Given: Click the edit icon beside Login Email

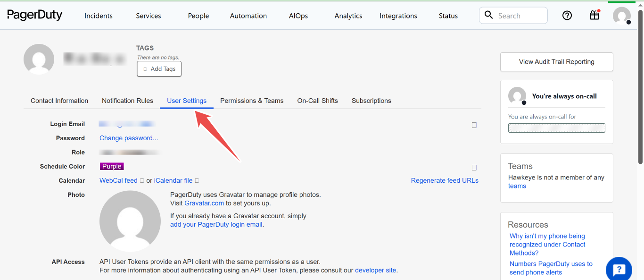Looking at the screenshot, I should [474, 125].
